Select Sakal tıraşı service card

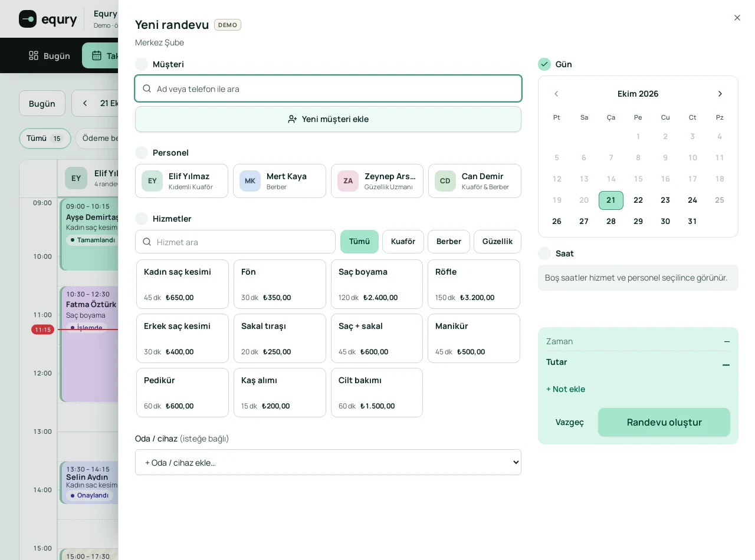tap(280, 338)
